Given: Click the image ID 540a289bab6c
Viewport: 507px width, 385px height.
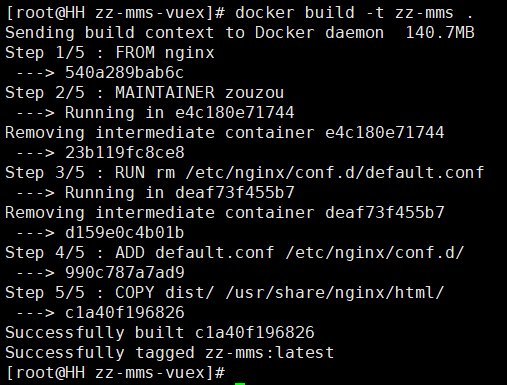Looking at the screenshot, I should (x=124, y=73).
